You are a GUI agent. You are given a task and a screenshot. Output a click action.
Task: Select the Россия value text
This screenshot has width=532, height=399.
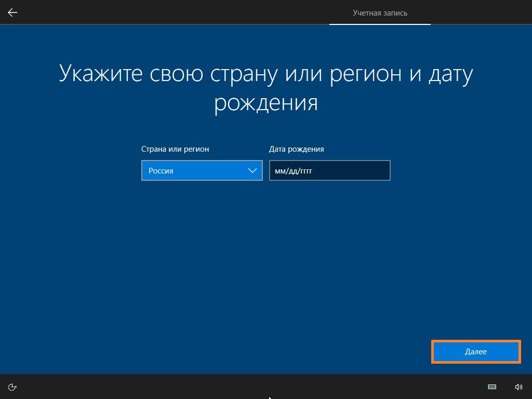coord(161,170)
